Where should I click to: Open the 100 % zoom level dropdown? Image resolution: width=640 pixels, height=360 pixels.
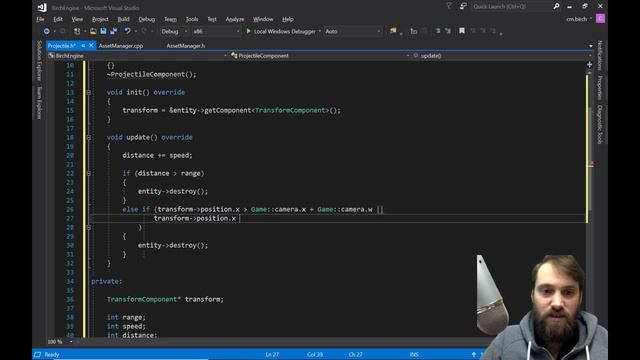click(60, 342)
